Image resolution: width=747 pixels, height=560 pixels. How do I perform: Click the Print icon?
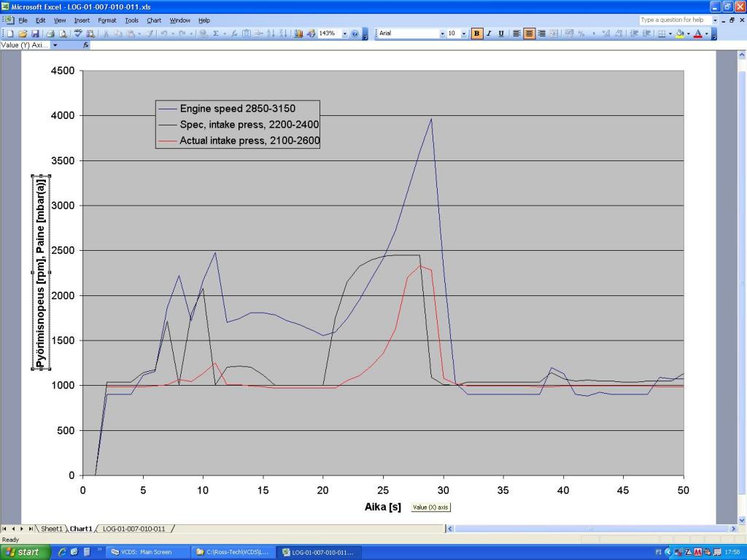50,34
